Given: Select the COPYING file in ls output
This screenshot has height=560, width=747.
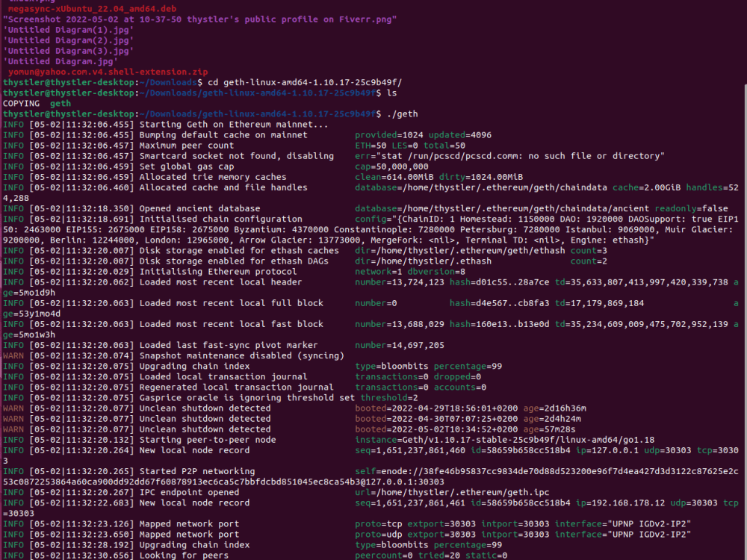Looking at the screenshot, I should (x=21, y=103).
